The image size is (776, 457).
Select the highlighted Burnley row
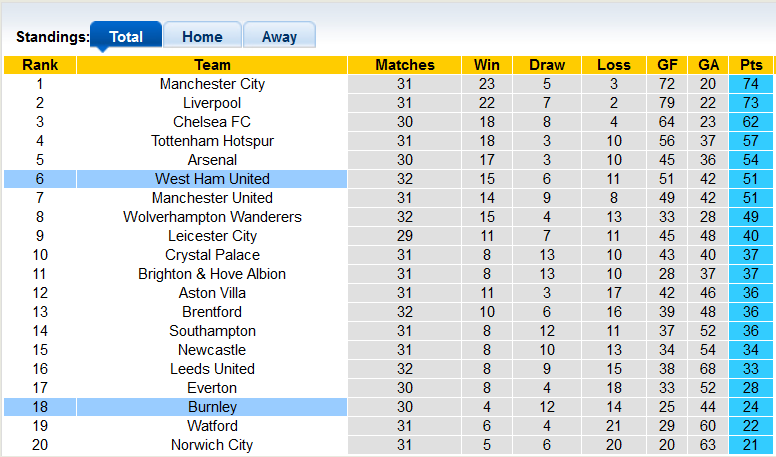212,407
